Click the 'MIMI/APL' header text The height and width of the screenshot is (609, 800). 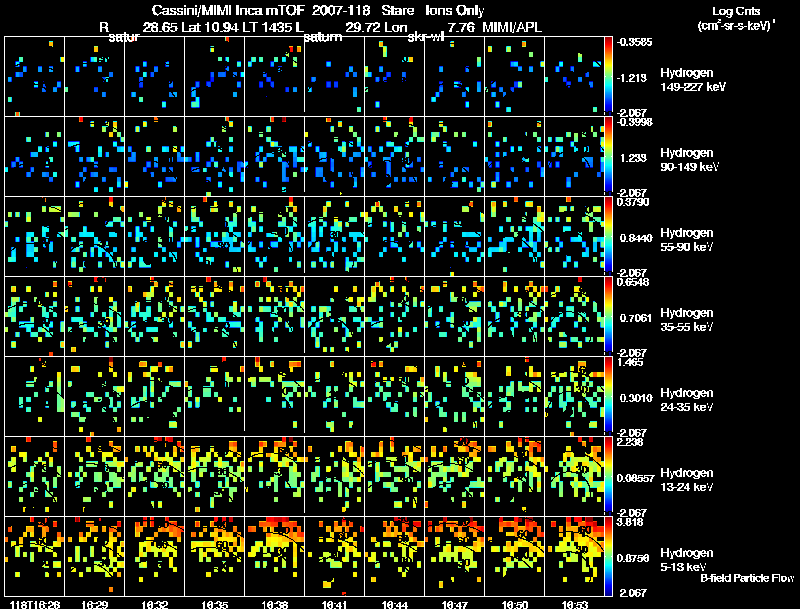pyautogui.click(x=512, y=27)
